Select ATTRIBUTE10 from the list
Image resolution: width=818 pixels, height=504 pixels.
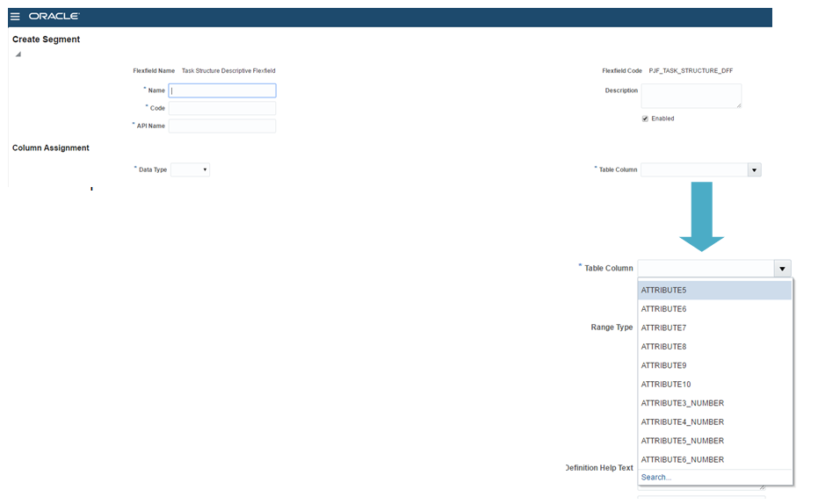tap(714, 384)
